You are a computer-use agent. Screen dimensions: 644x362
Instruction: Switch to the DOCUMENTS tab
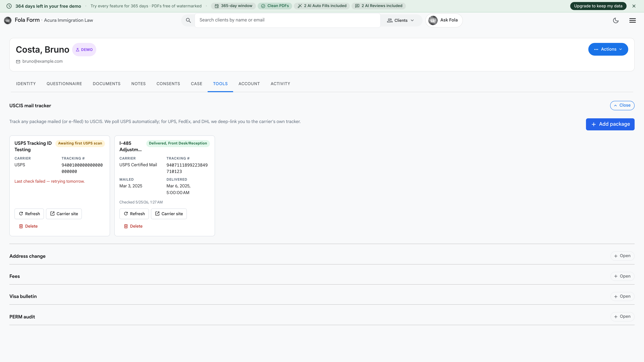coord(107,84)
